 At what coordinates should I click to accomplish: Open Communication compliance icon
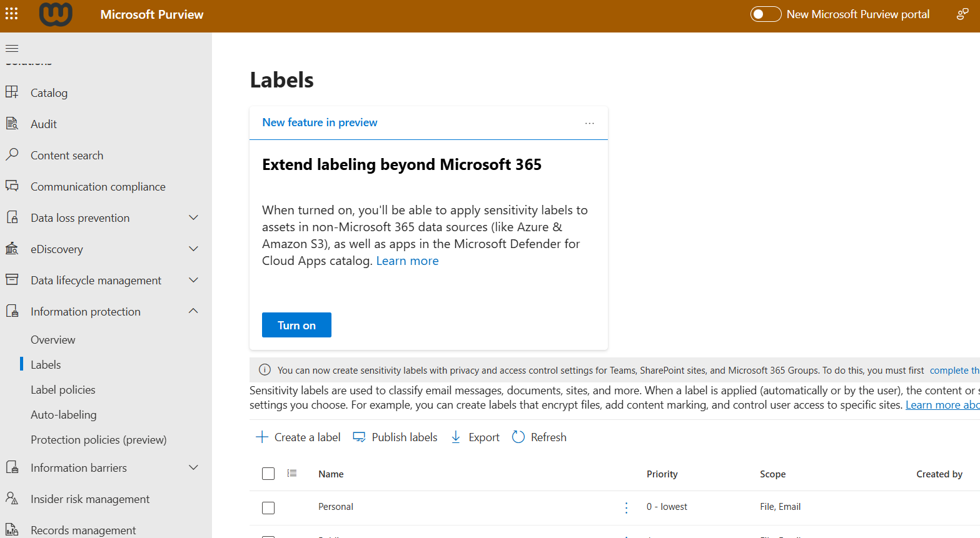click(x=12, y=186)
